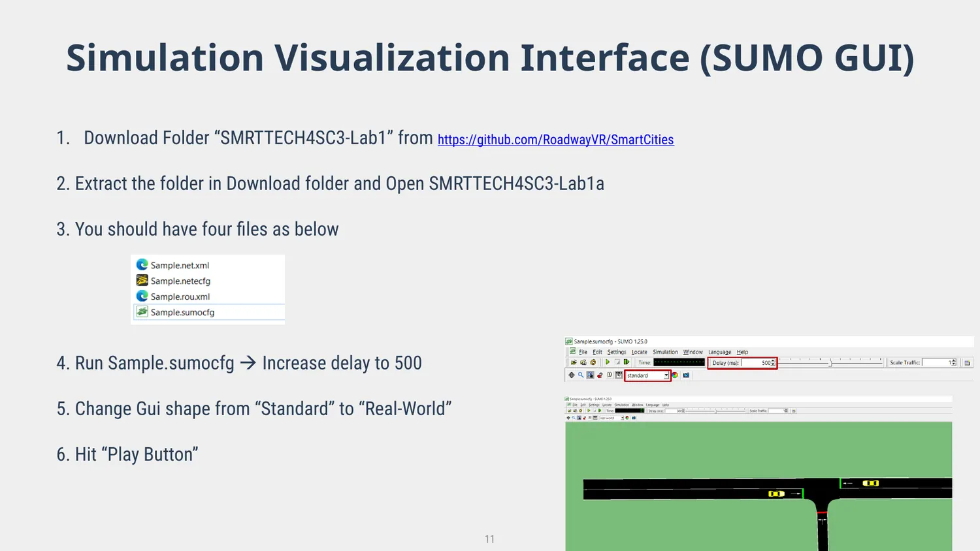Click open-simulation folder icon in standard-scheme SUMO toolbar
980x551 pixels.
point(574,362)
